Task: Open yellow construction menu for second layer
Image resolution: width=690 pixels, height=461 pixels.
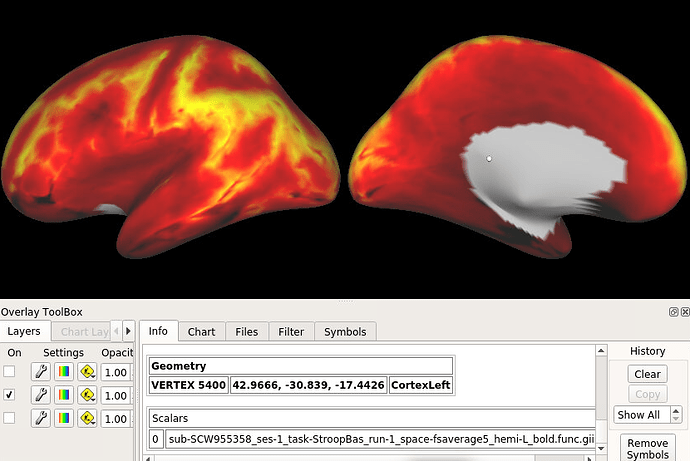Action: [87, 395]
